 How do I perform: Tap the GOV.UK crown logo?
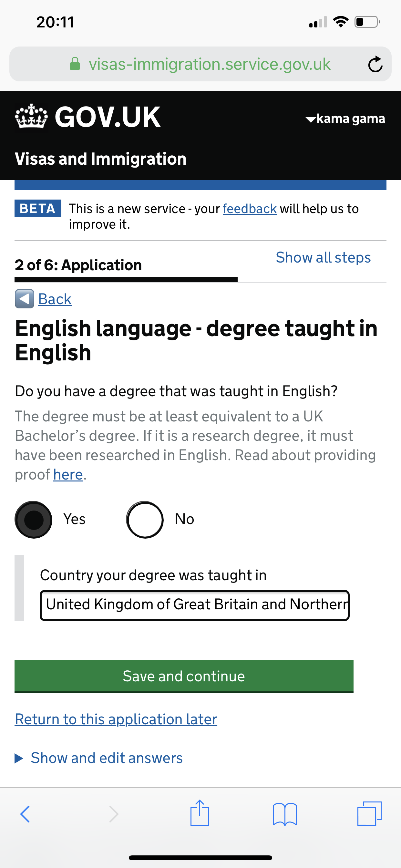pyautogui.click(x=31, y=117)
